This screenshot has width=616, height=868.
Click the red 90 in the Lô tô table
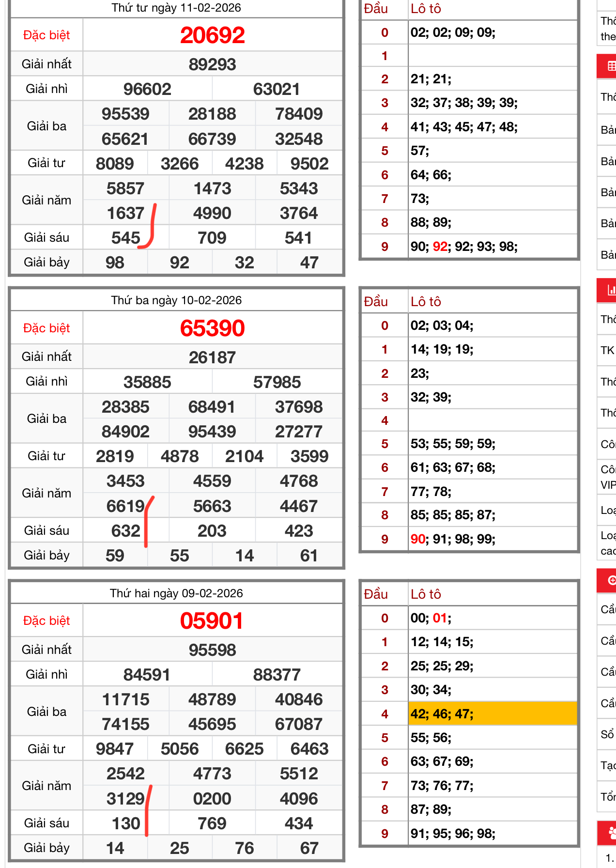click(x=417, y=539)
